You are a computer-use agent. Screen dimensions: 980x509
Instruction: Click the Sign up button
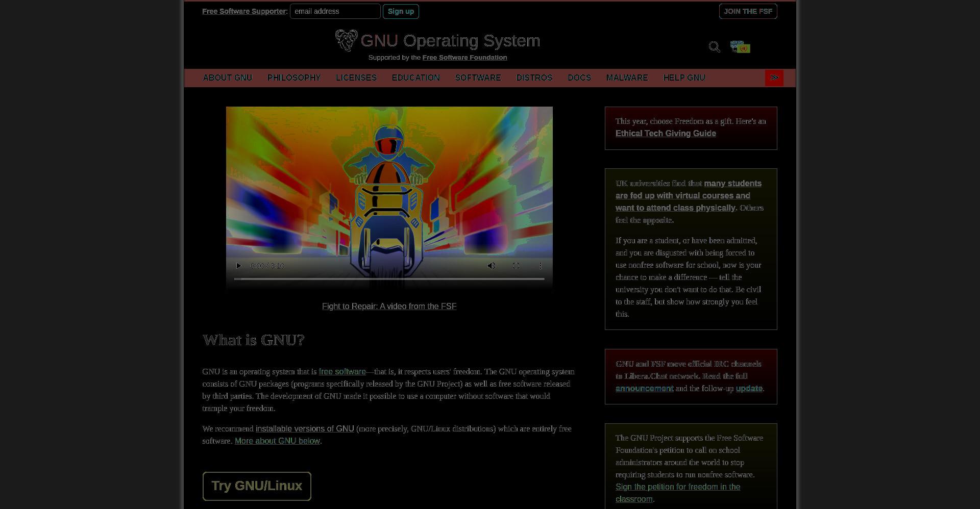click(401, 11)
